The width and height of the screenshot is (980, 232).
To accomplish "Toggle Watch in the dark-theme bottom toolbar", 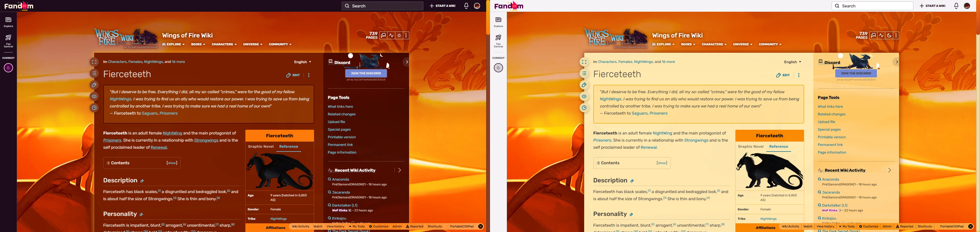I will [x=318, y=227].
